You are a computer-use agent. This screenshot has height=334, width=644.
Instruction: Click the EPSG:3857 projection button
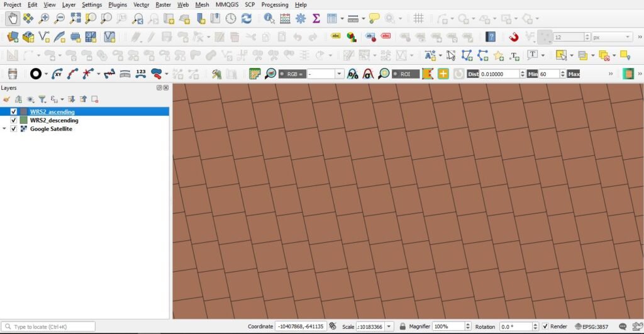click(594, 326)
